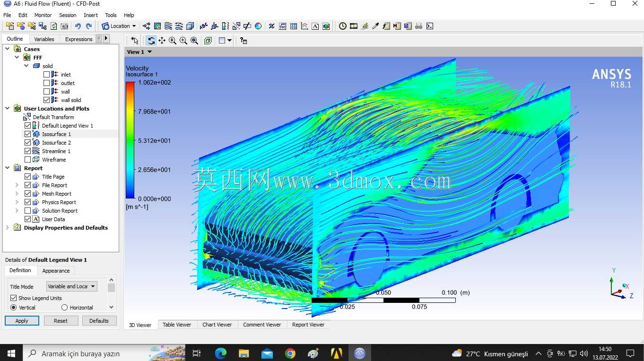Open the Report Viewer tab
This screenshot has height=361, width=644.
[x=308, y=325]
